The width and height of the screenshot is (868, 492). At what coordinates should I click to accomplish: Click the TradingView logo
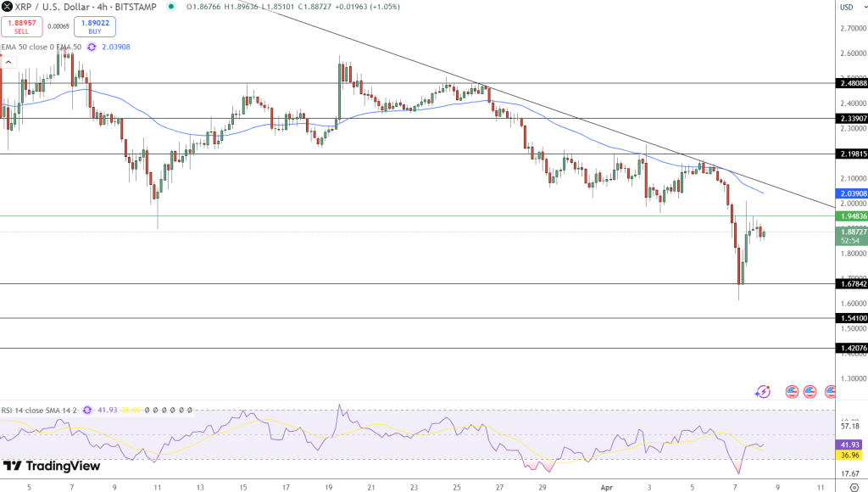click(x=52, y=466)
